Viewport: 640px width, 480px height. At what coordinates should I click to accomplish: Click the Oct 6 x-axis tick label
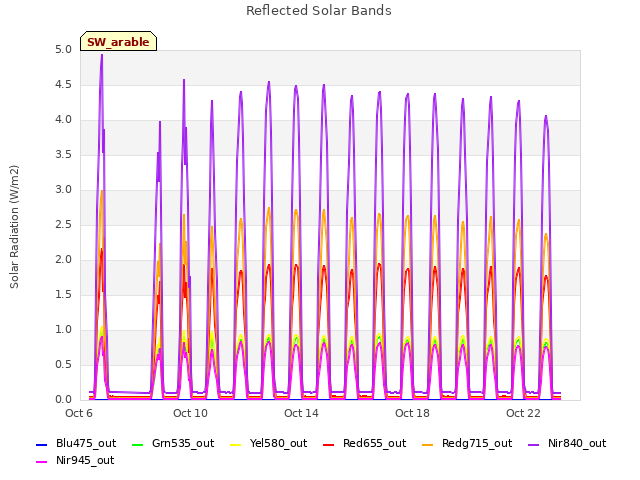79,413
